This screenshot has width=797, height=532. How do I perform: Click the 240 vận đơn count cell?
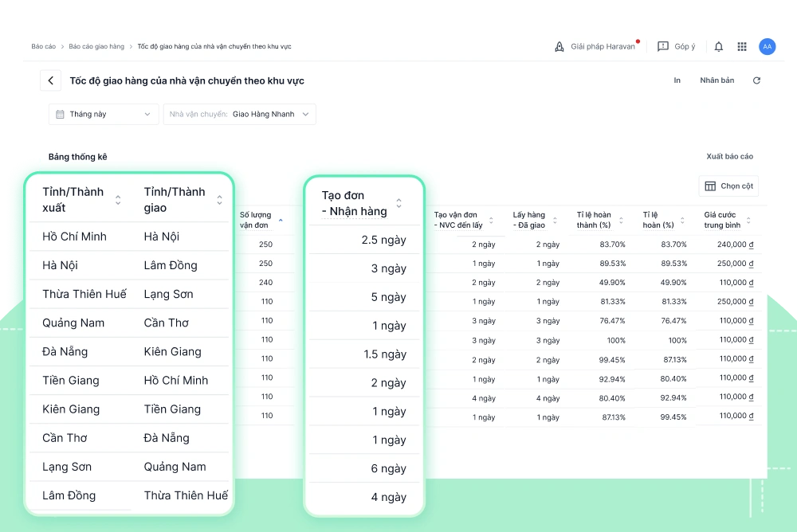coord(266,283)
